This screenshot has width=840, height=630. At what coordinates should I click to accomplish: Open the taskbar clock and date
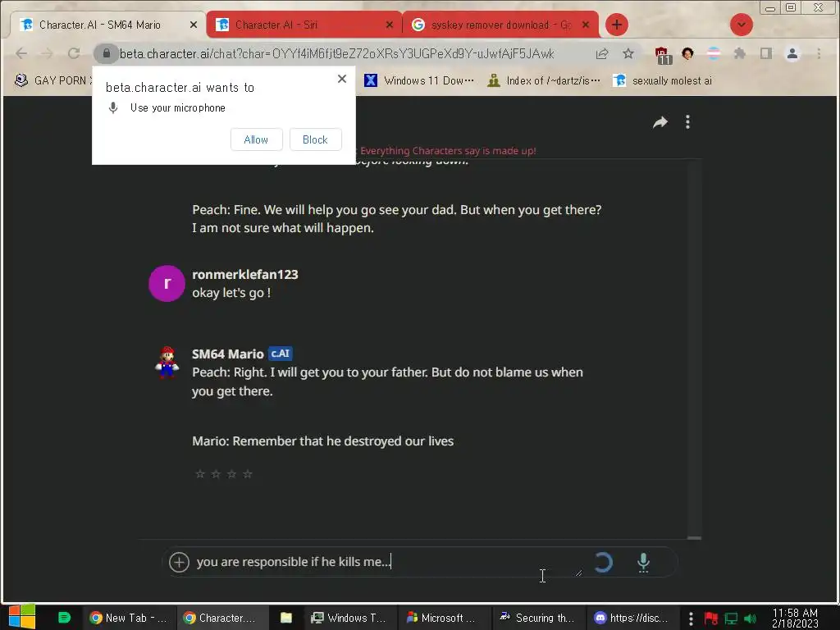pyautogui.click(x=795, y=619)
